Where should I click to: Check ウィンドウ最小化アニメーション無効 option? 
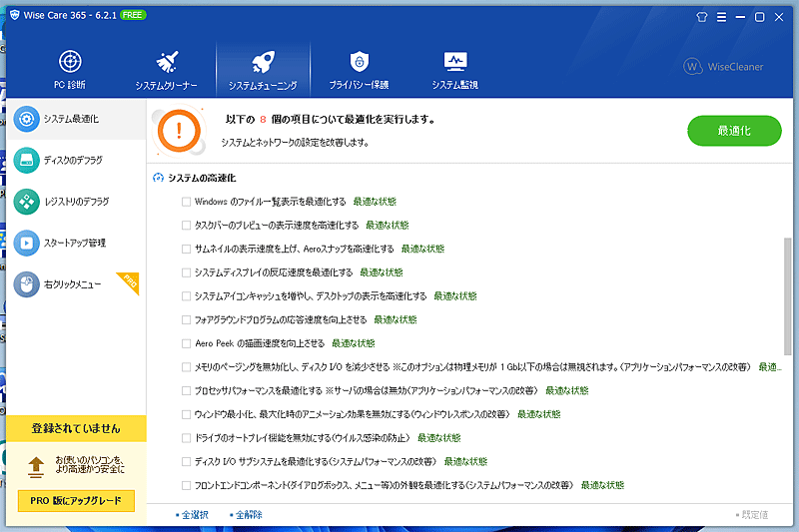(186, 414)
